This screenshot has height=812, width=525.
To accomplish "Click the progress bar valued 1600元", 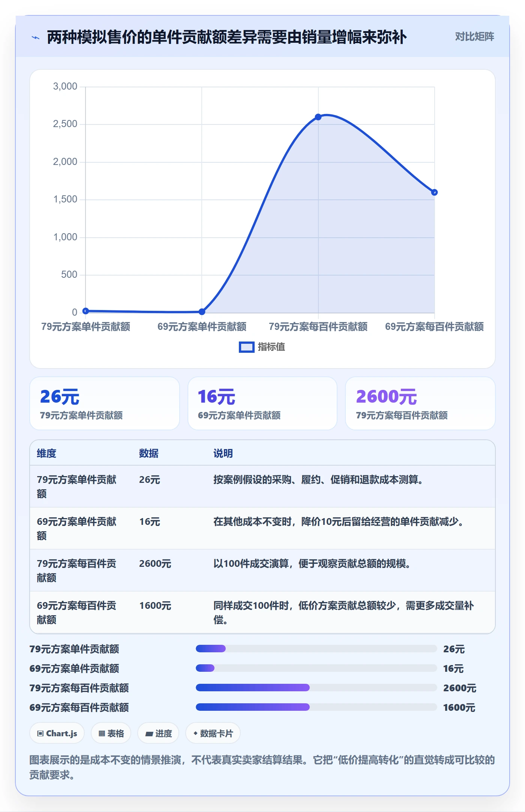I will (x=316, y=707).
